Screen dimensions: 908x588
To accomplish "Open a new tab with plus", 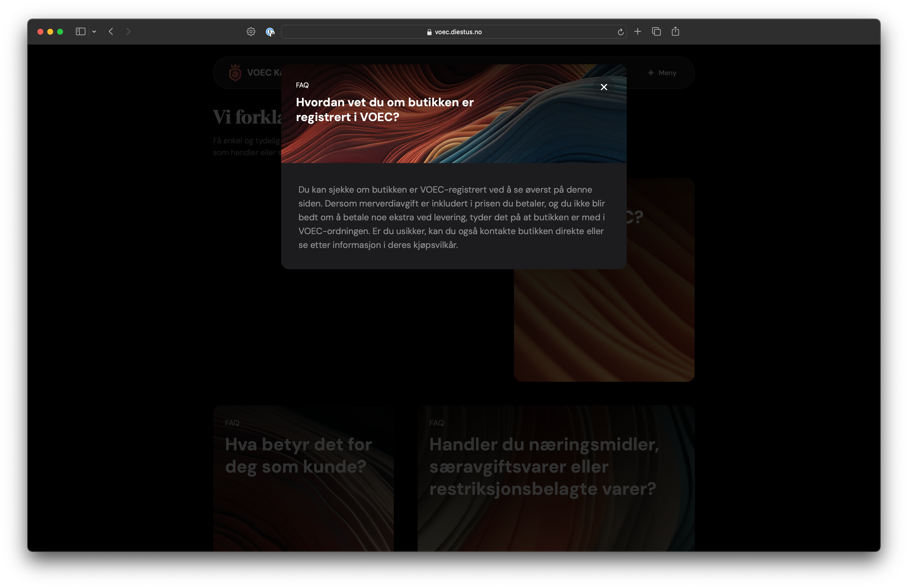I will (637, 32).
